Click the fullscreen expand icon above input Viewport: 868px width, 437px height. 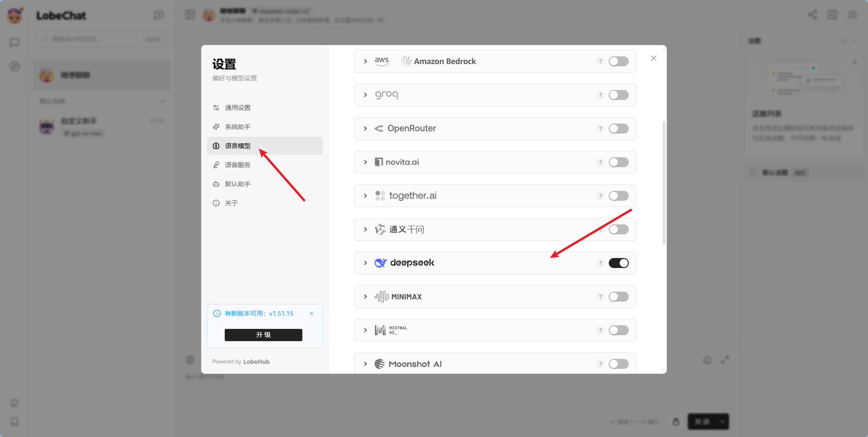pos(725,360)
